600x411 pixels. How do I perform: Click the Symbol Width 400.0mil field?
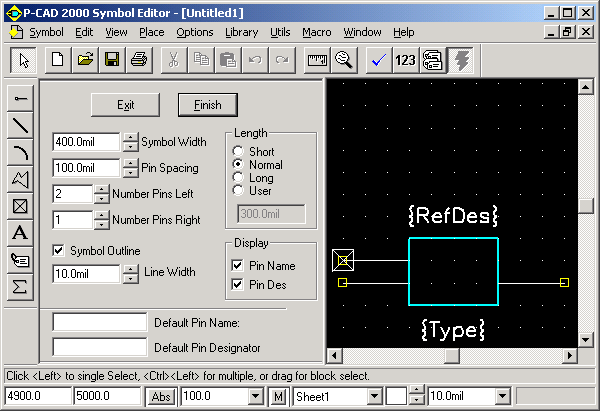[86, 142]
